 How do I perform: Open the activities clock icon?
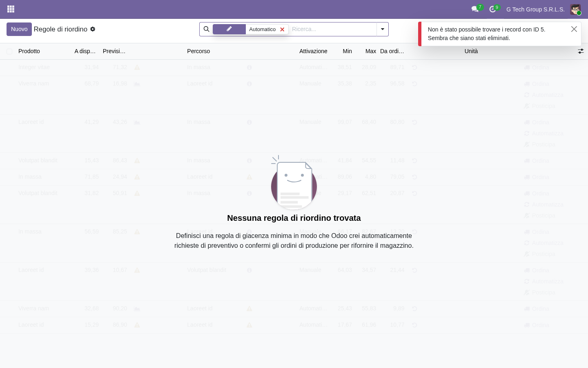click(x=492, y=9)
